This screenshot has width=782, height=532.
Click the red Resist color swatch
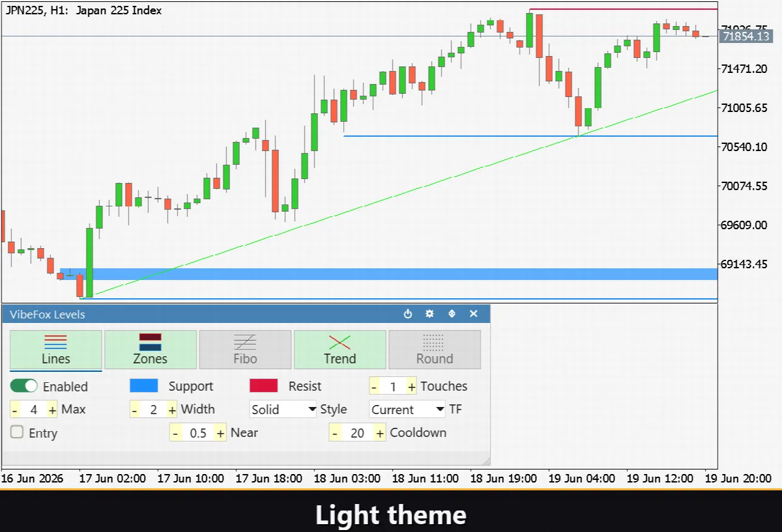tap(264, 386)
